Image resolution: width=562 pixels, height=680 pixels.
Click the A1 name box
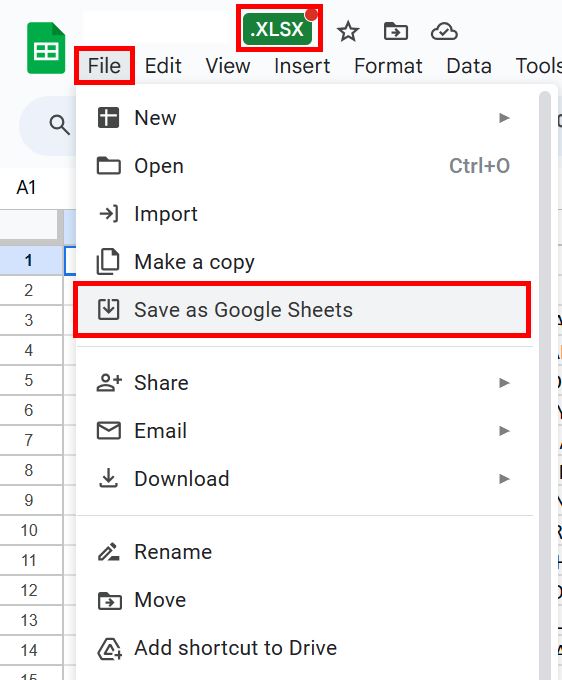[26, 188]
